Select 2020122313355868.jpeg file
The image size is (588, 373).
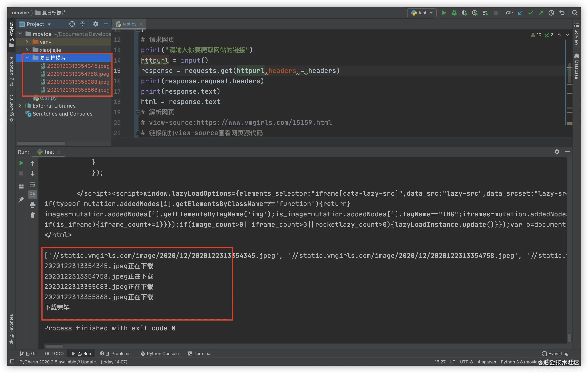click(78, 90)
